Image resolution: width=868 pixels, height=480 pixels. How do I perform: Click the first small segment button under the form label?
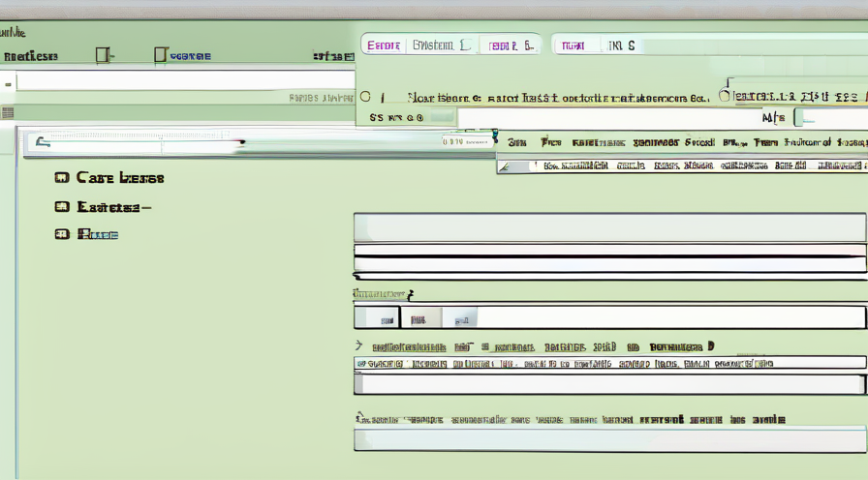pos(378,317)
